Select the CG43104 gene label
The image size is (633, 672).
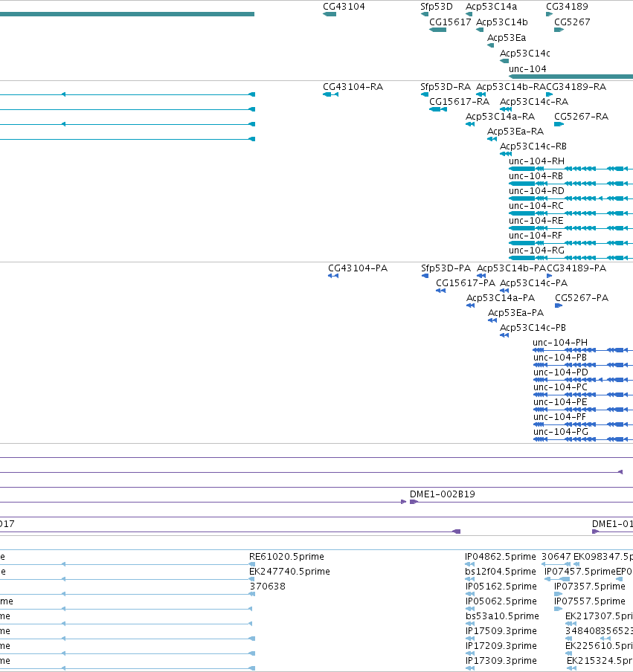click(x=344, y=7)
